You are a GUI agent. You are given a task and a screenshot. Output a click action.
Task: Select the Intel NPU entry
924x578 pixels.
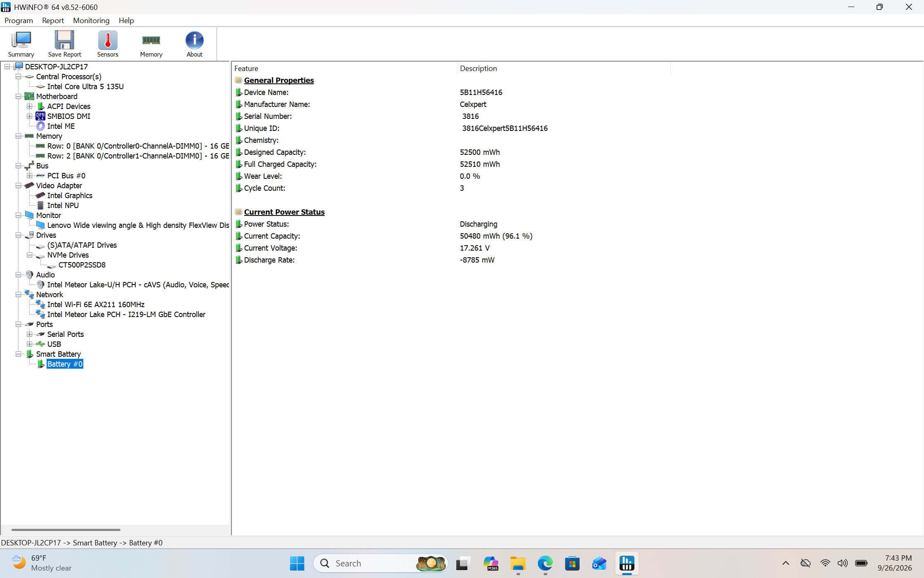63,205
